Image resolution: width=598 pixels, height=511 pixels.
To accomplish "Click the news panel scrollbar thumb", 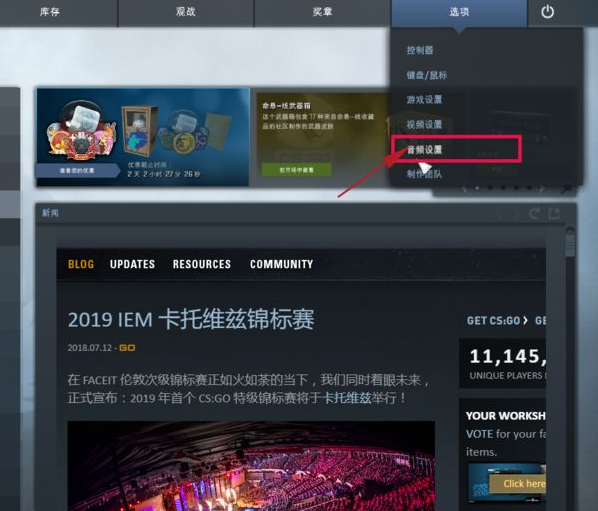I will click(x=571, y=244).
